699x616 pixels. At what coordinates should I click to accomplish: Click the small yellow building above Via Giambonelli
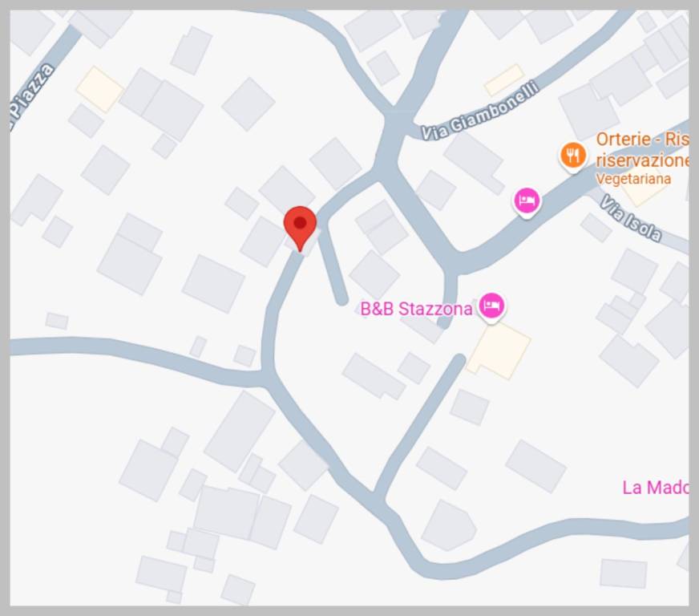coord(504,80)
